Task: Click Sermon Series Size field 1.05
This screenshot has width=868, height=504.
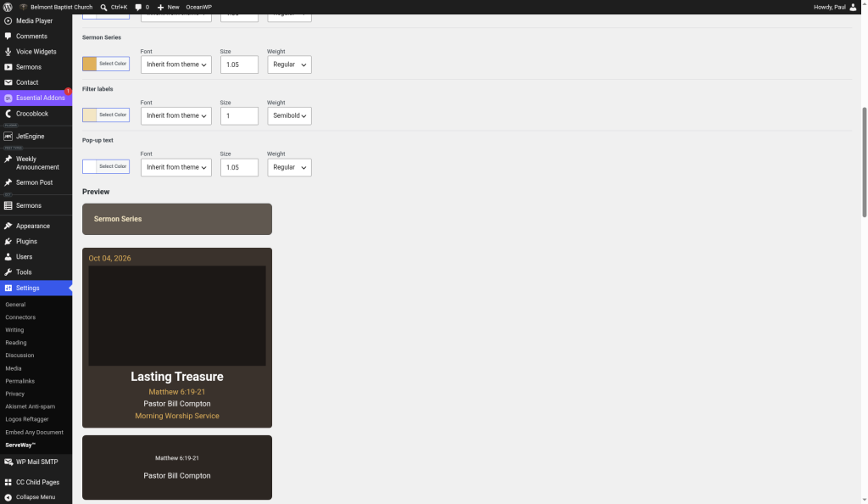Action: 239,64
